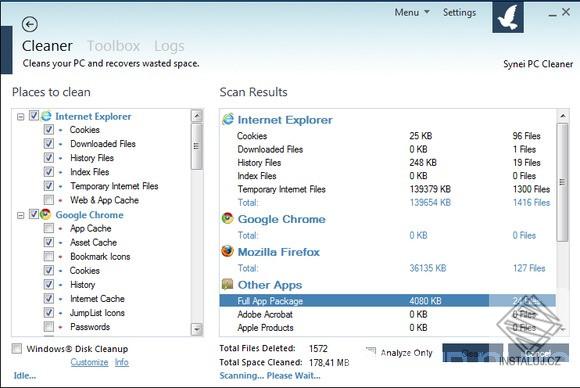Select Google Chrome label in Places tree
Image resolution: width=580 pixels, height=388 pixels.
[x=90, y=215]
